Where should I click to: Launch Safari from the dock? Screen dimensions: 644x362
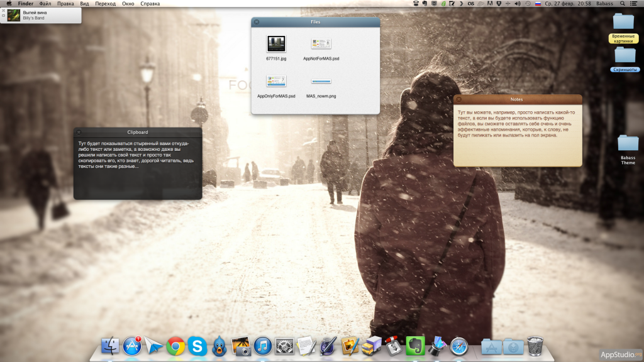[459, 346]
